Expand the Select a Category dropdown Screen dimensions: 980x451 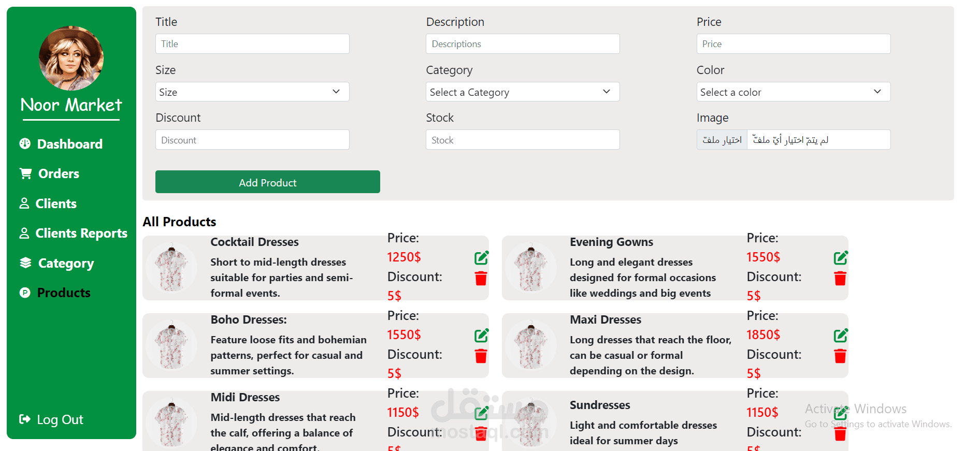click(x=523, y=92)
